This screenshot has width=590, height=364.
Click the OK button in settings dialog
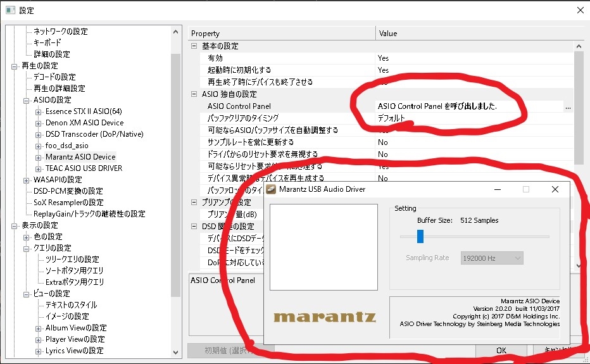pyautogui.click(x=501, y=351)
